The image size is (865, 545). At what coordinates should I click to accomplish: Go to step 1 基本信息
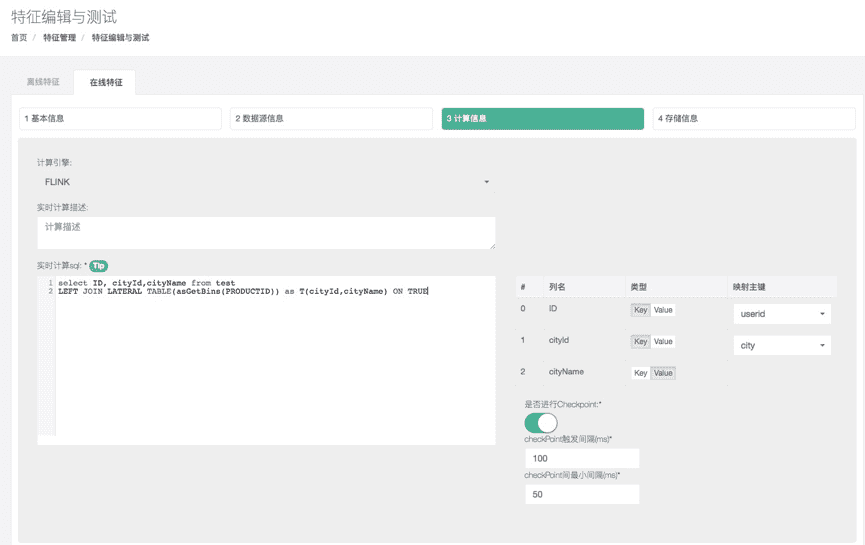[120, 119]
